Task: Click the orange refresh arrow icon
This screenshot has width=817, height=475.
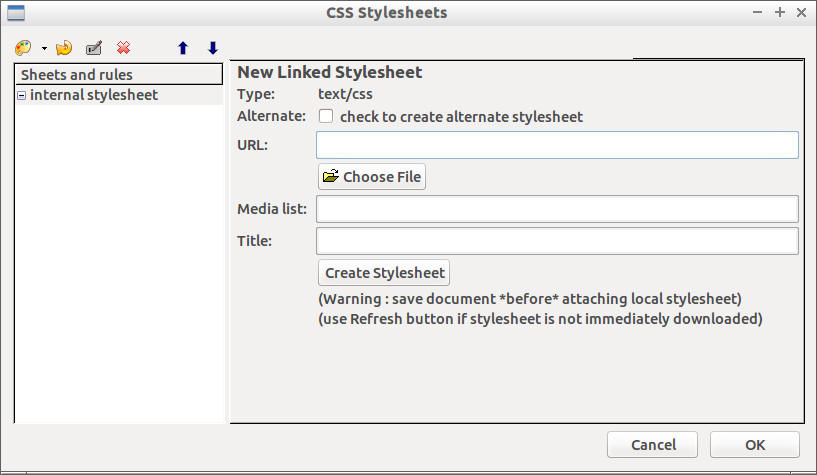Action: tap(64, 48)
